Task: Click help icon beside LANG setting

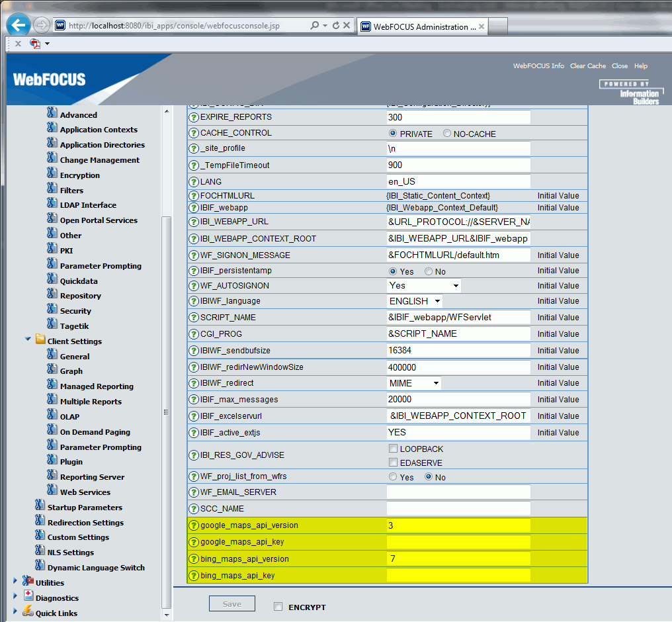Action: (x=194, y=182)
